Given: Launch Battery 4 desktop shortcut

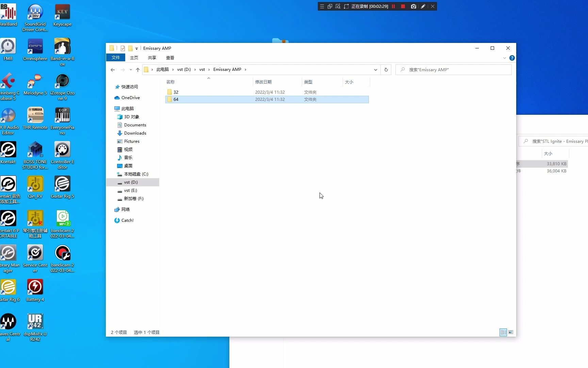Looking at the screenshot, I should coord(35,290).
